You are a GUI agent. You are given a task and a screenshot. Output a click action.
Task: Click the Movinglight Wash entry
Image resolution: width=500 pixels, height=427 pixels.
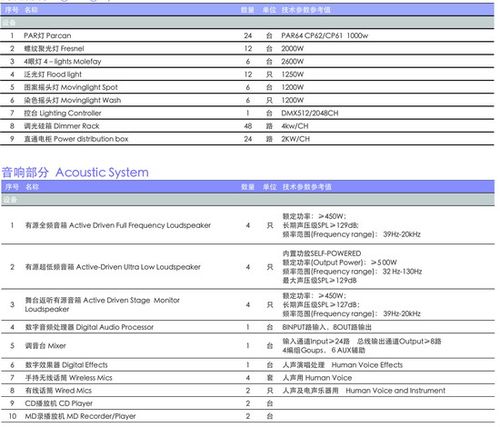(x=247, y=100)
